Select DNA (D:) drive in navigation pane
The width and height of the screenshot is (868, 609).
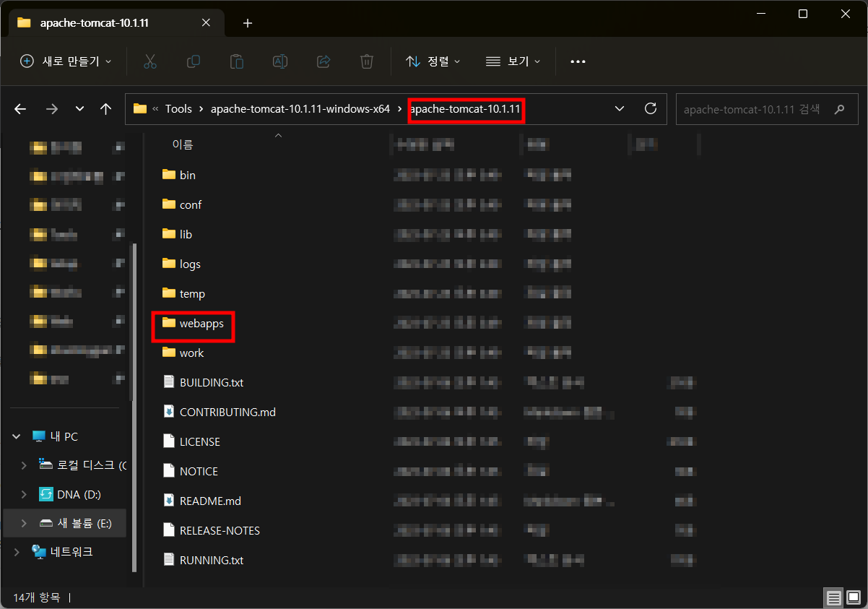(x=70, y=494)
